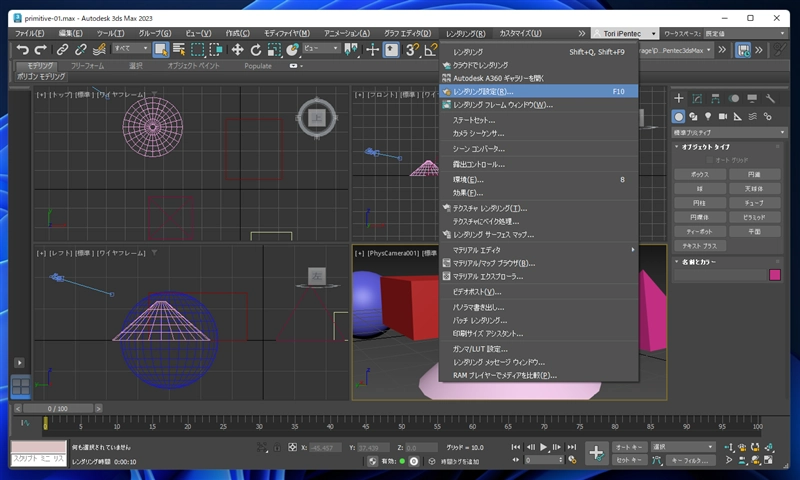Open Select by Name list icon
This screenshot has height=480, width=800.
pos(179,49)
